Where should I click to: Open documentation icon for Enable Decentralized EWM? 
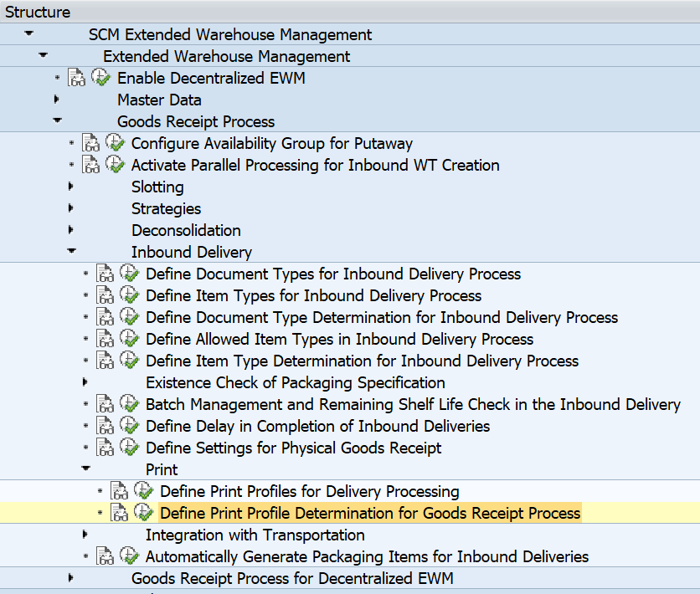pyautogui.click(x=76, y=78)
